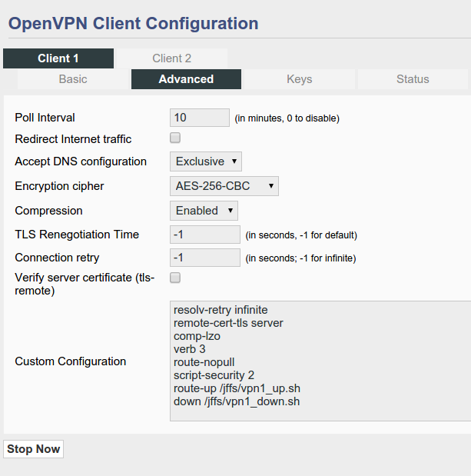
Task: Click the Custom Configuration label
Action: (71, 361)
